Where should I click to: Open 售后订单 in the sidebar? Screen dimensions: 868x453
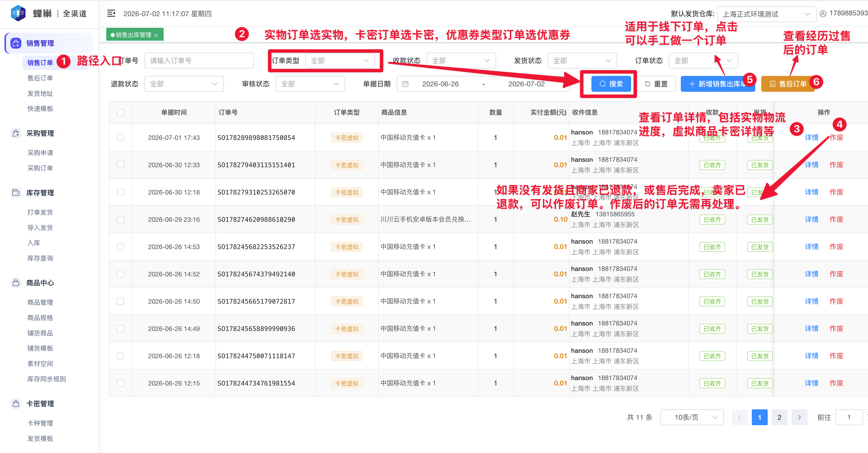click(x=40, y=78)
